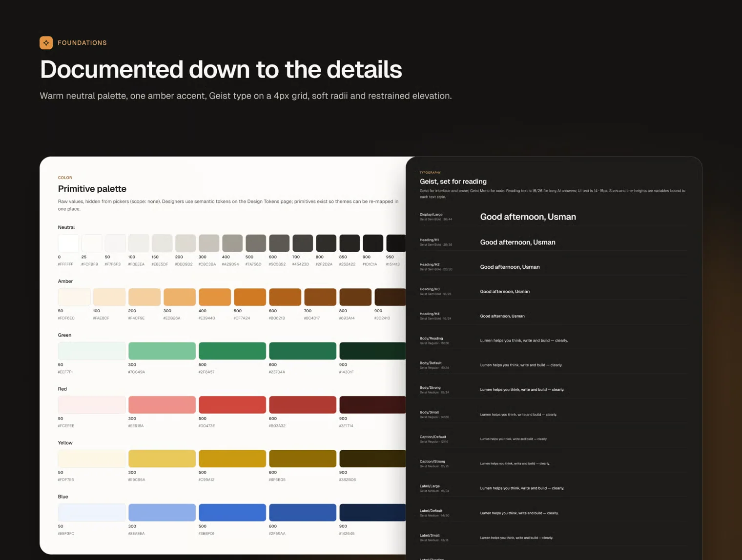Select the Blue 500 swatch #3B6FD1

(232, 513)
